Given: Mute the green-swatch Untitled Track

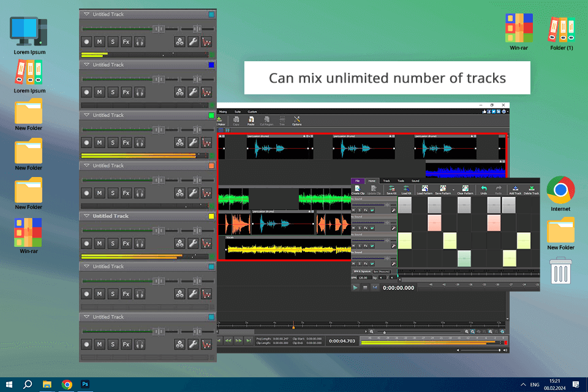Looking at the screenshot, I should tap(99, 143).
